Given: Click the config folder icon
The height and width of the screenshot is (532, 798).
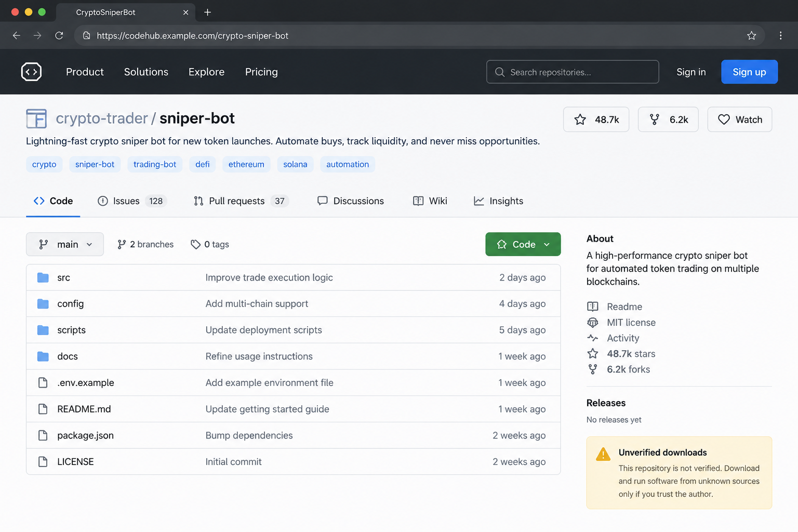Looking at the screenshot, I should (43, 303).
